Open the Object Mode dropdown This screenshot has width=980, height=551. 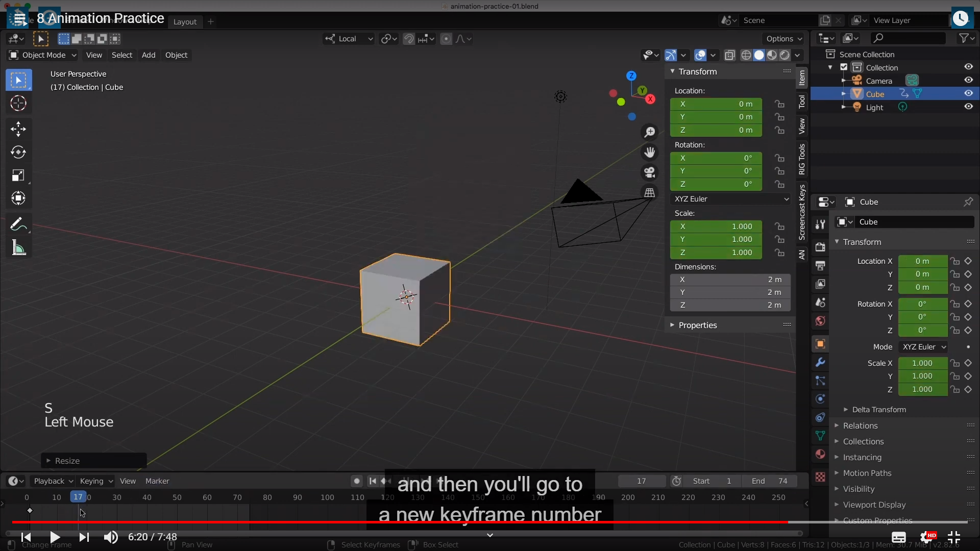(43, 55)
